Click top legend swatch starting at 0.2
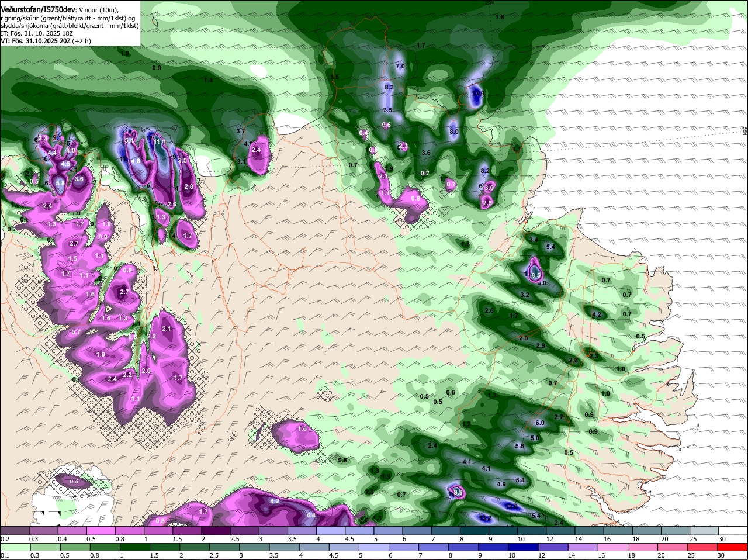Screen dimensions: 748x560 (15, 530)
